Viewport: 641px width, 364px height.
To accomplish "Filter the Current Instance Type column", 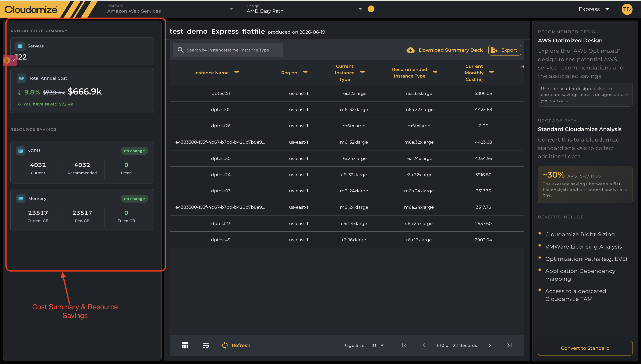I will click(x=362, y=73).
